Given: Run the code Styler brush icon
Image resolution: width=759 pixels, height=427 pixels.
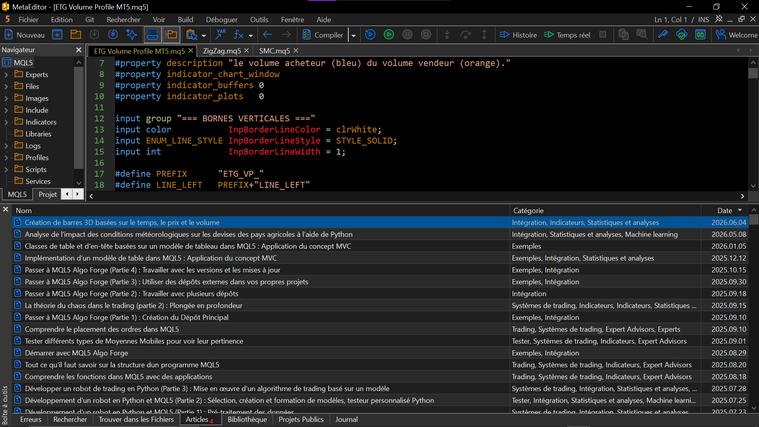Looking at the screenshot, I should (x=663, y=35).
